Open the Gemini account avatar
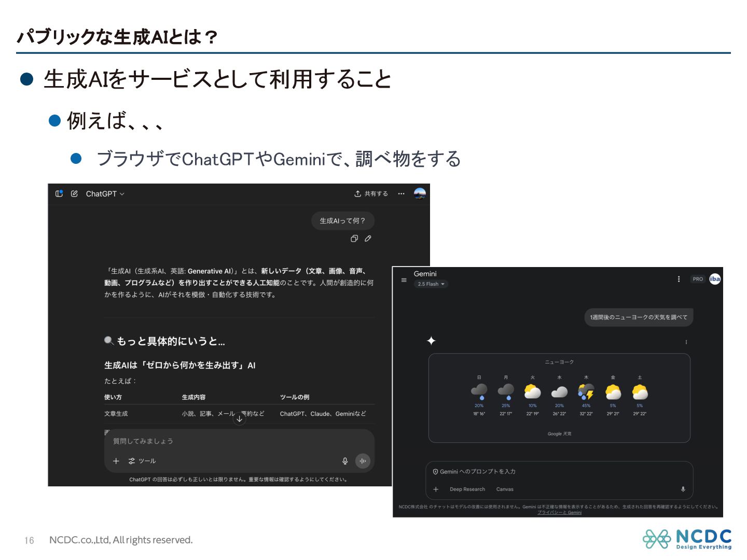Screen dimensions: 747x560 [715, 279]
